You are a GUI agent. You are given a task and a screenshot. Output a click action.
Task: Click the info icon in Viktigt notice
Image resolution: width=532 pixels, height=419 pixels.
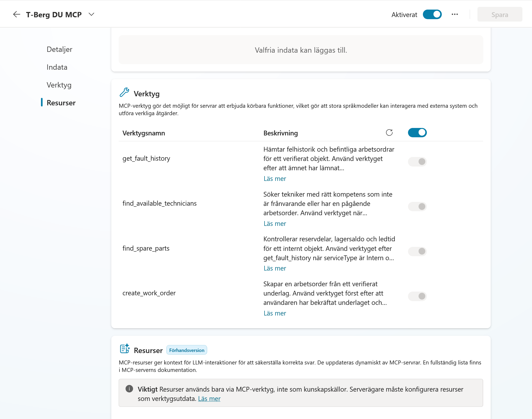129,389
